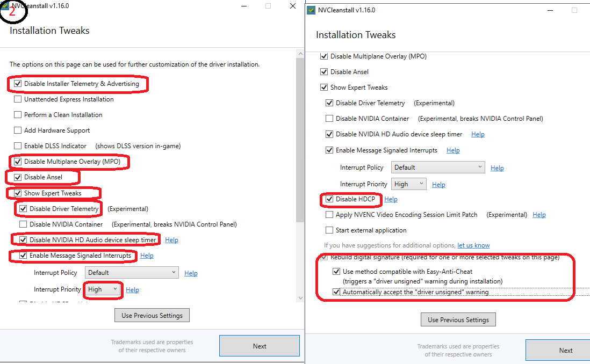Click the let us know link
This screenshot has width=590, height=364.
tap(473, 245)
